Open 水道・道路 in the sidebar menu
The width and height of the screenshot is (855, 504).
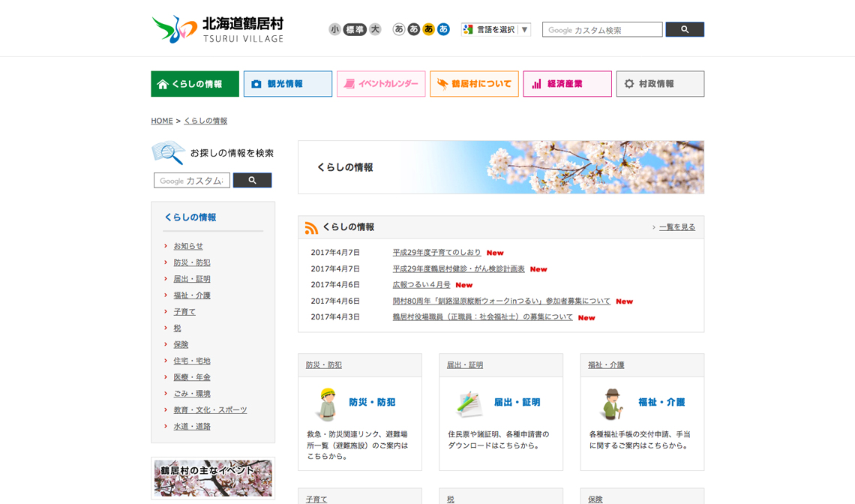[x=192, y=427]
